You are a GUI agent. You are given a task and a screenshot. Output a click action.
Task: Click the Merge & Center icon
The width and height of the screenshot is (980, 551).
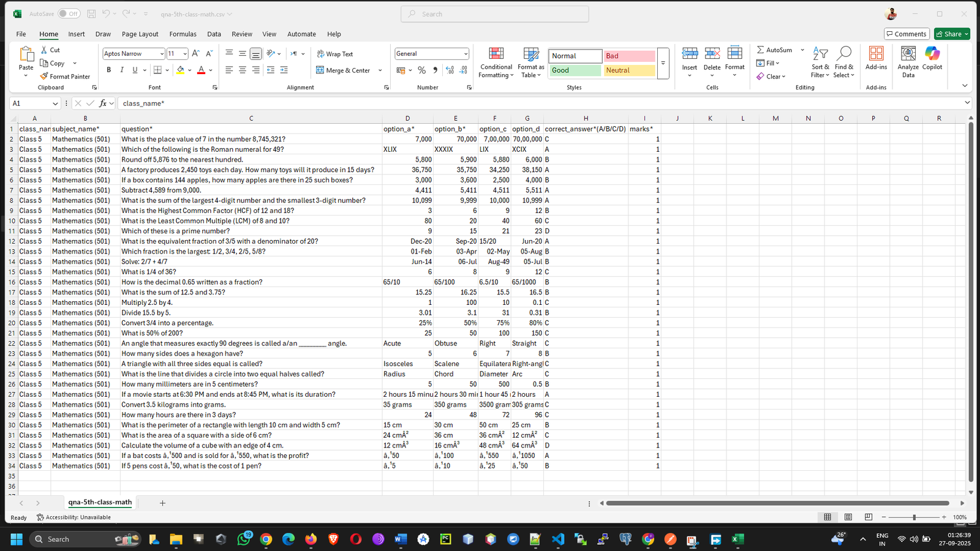pos(320,70)
